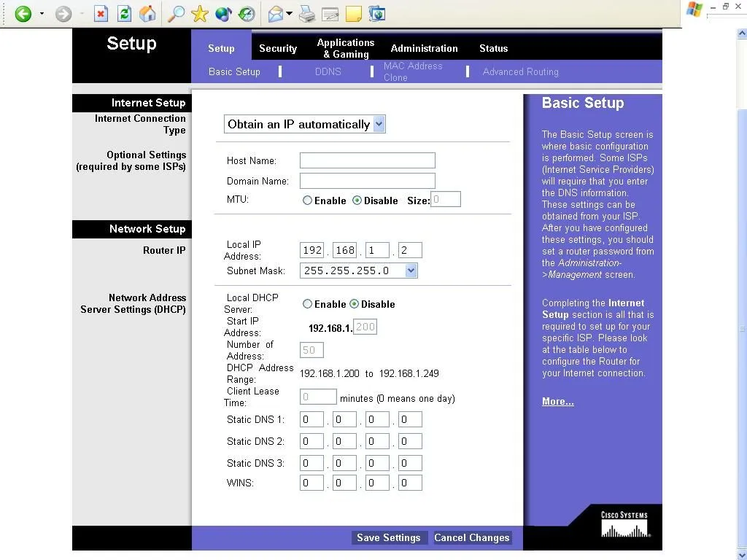Click the browser Back arrow button

pos(23,14)
